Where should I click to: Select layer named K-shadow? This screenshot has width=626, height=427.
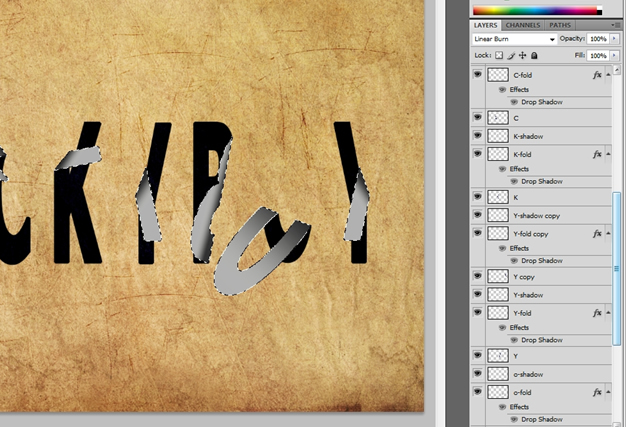[x=528, y=136]
